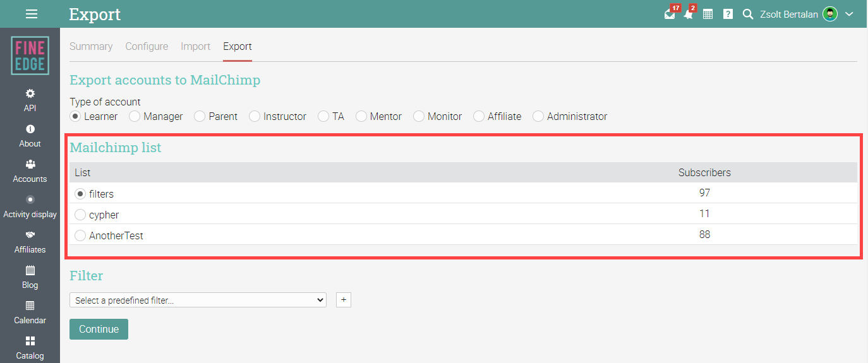This screenshot has height=363, width=868.
Task: Choose the filters Mailchimp list radio
Action: [80, 194]
